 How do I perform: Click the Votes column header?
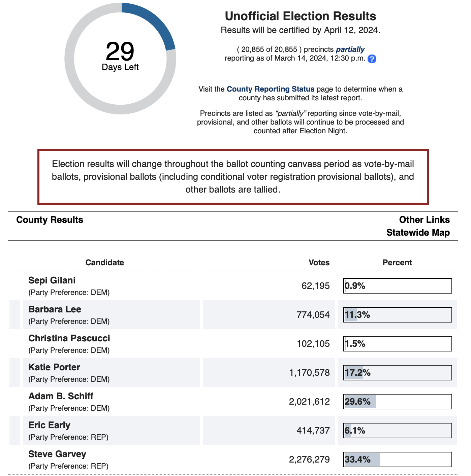pyautogui.click(x=319, y=263)
